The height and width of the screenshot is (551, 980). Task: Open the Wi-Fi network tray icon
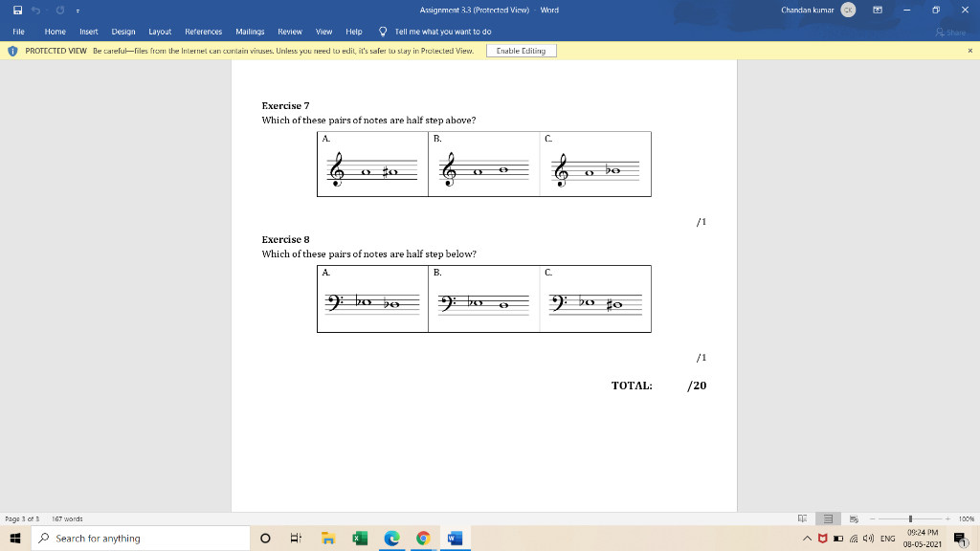(854, 539)
